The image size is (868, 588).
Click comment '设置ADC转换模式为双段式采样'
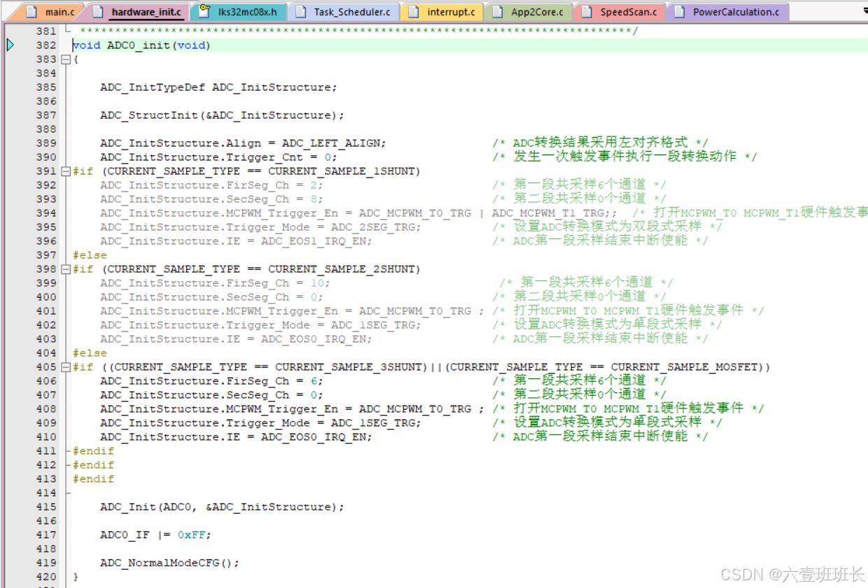tap(607, 227)
